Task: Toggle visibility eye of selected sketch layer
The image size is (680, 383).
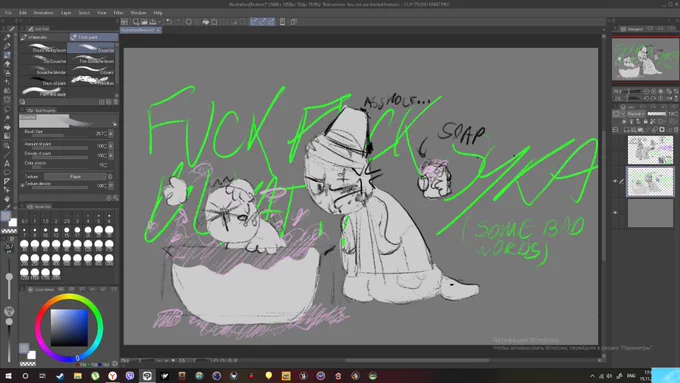Action: pyautogui.click(x=615, y=182)
